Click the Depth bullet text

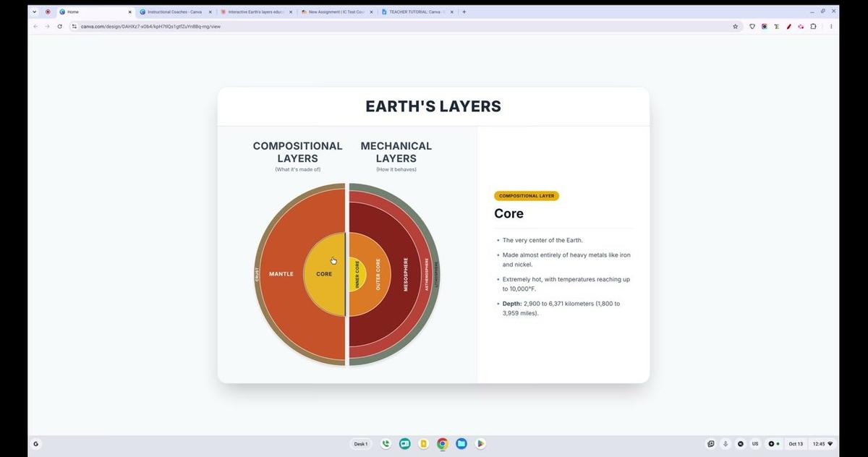(561, 308)
